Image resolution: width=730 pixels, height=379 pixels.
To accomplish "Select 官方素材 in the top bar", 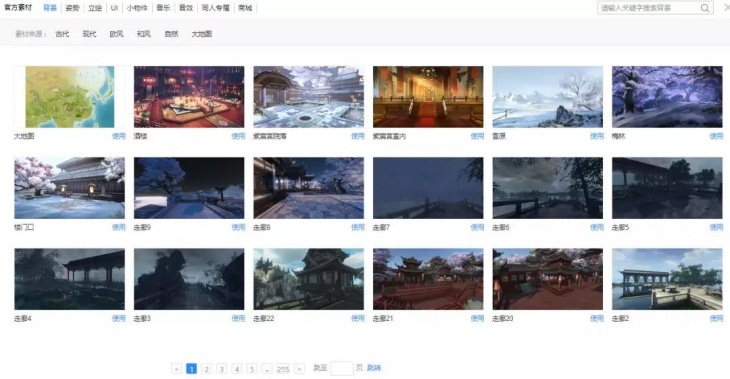I will tap(18, 8).
